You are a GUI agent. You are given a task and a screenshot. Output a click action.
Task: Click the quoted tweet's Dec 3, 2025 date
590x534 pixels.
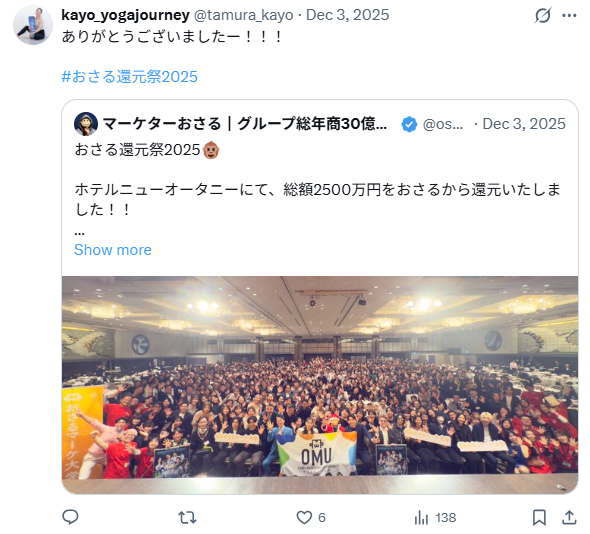click(524, 124)
